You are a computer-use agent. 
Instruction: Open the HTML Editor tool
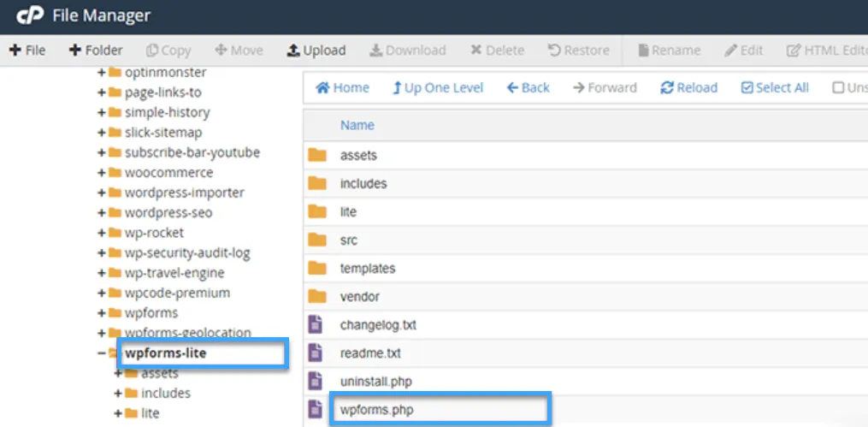click(827, 50)
